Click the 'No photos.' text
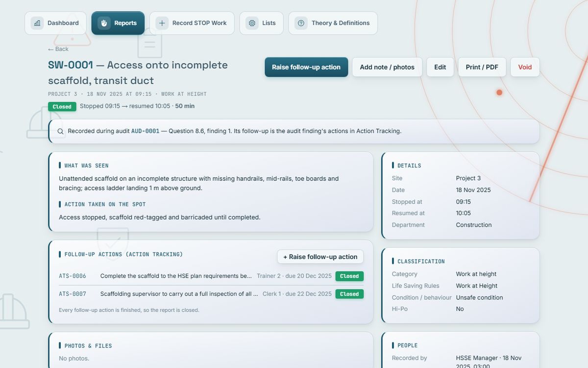Viewport: 588px width, 368px height. click(x=74, y=359)
